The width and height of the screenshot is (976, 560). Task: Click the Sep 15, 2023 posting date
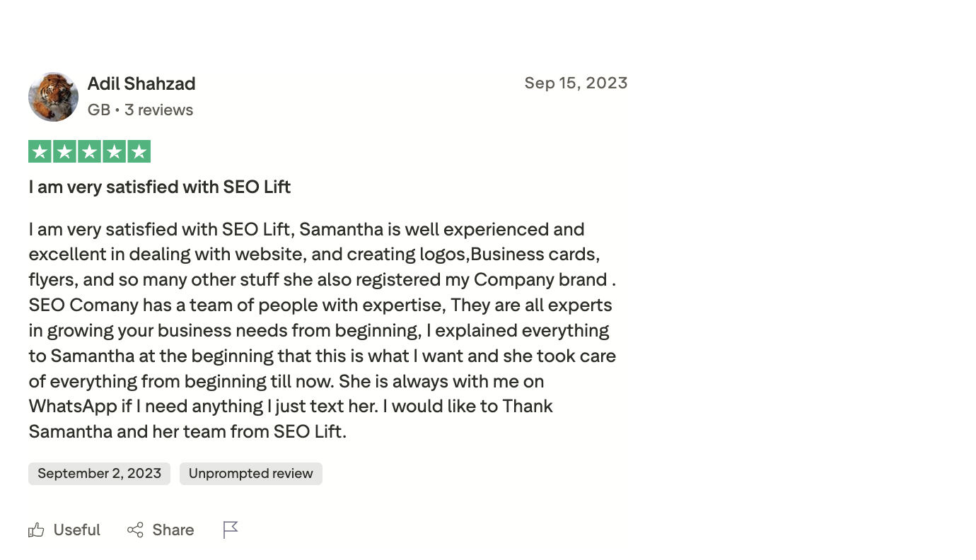[576, 83]
